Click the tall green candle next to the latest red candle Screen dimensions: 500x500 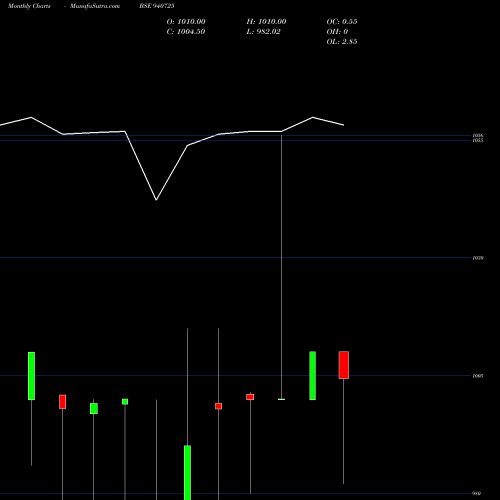pos(313,376)
